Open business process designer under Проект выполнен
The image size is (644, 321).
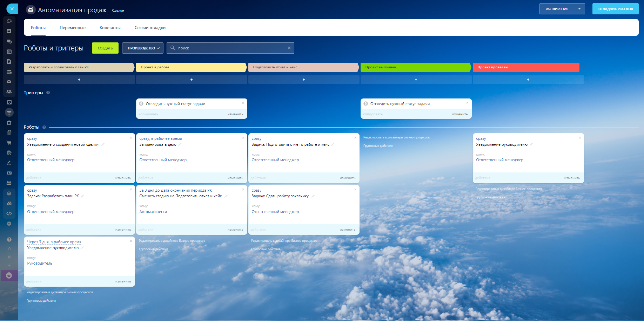[396, 137]
